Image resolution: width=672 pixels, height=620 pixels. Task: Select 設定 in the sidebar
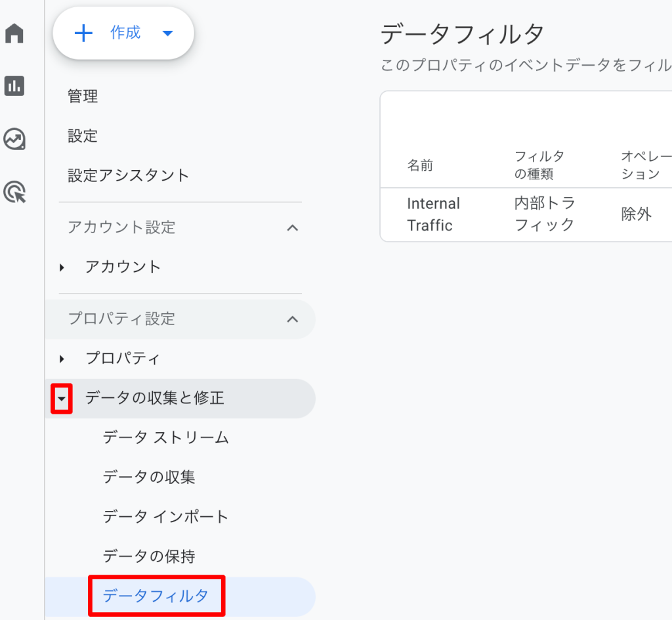click(83, 136)
